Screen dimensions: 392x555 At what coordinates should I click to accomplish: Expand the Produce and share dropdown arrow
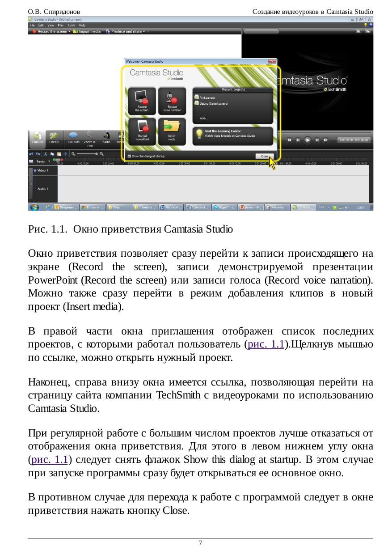click(x=144, y=32)
